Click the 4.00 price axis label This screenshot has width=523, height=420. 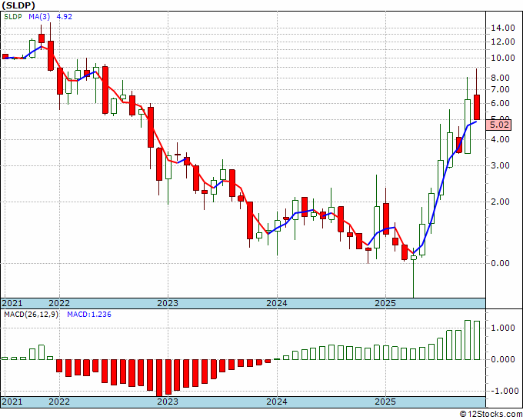tap(501, 139)
